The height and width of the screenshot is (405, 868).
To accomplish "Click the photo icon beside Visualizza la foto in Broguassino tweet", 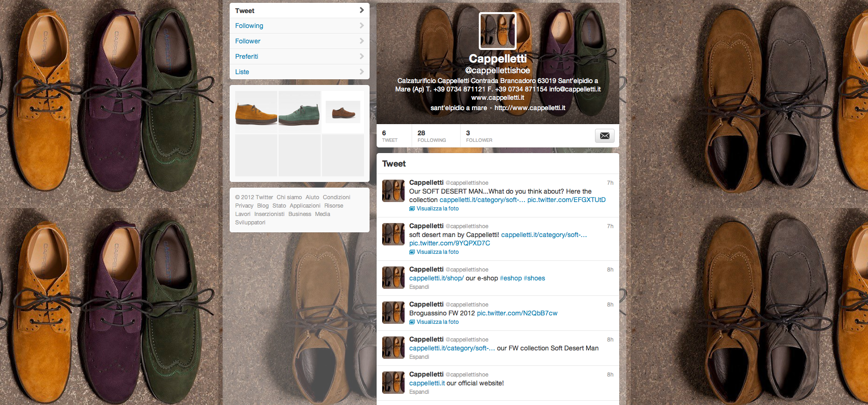I will 412,322.
